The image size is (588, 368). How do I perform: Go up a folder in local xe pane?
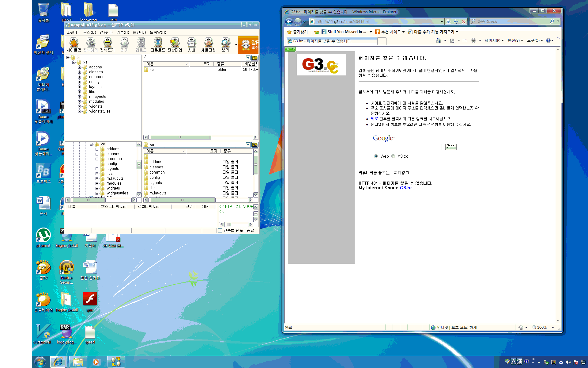click(x=255, y=144)
